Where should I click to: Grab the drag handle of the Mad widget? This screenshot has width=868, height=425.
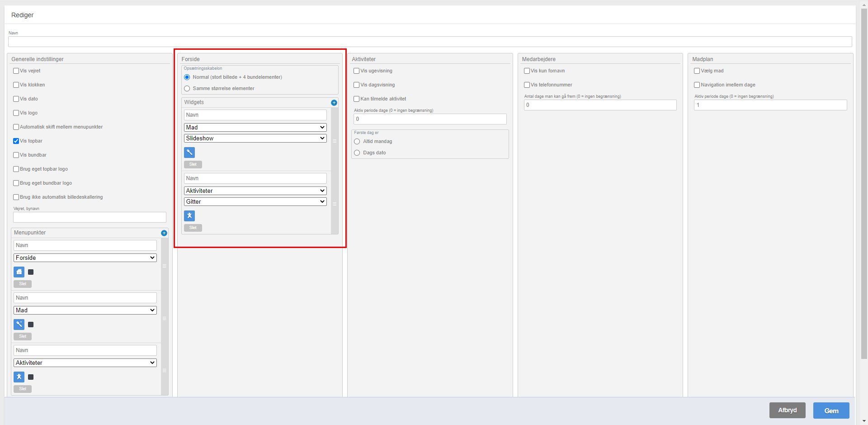pyautogui.click(x=335, y=141)
